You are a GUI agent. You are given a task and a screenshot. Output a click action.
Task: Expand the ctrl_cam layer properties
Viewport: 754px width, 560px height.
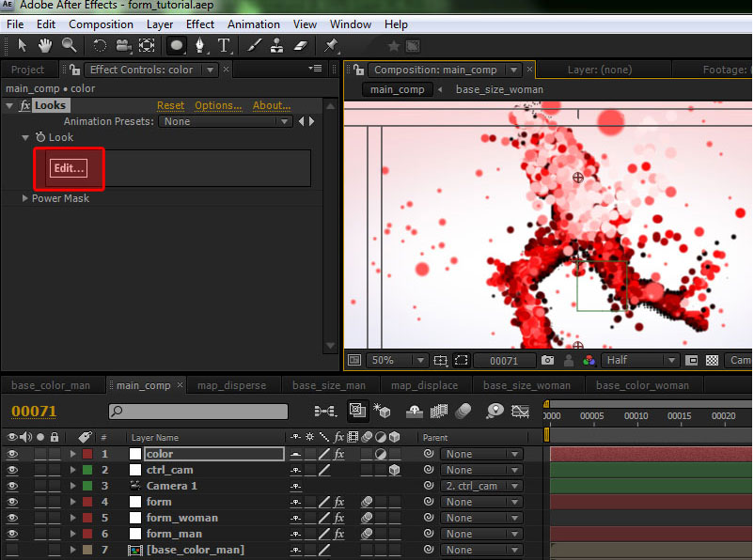[73, 470]
